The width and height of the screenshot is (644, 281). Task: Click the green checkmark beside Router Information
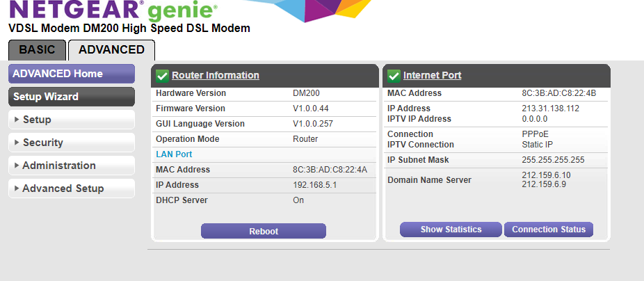coord(162,75)
